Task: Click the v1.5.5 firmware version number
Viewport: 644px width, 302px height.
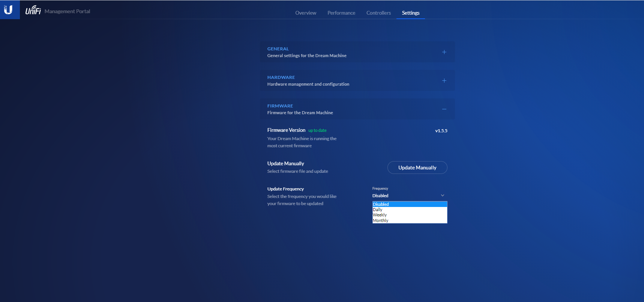Action: [x=441, y=131]
